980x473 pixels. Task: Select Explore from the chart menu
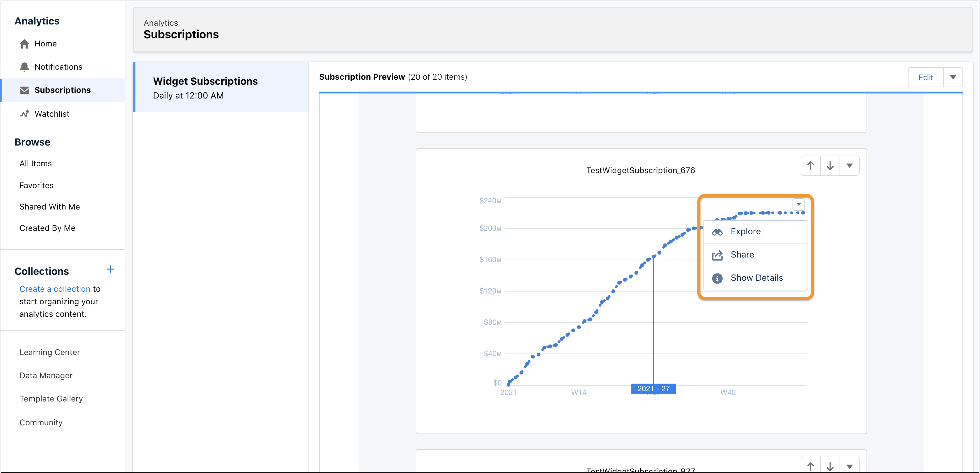[x=755, y=232]
